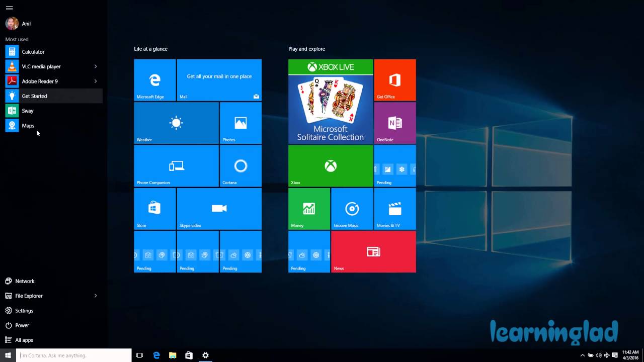The width and height of the screenshot is (644, 362).
Task: Expand VLC media player jump list arrow
Action: tap(96, 66)
